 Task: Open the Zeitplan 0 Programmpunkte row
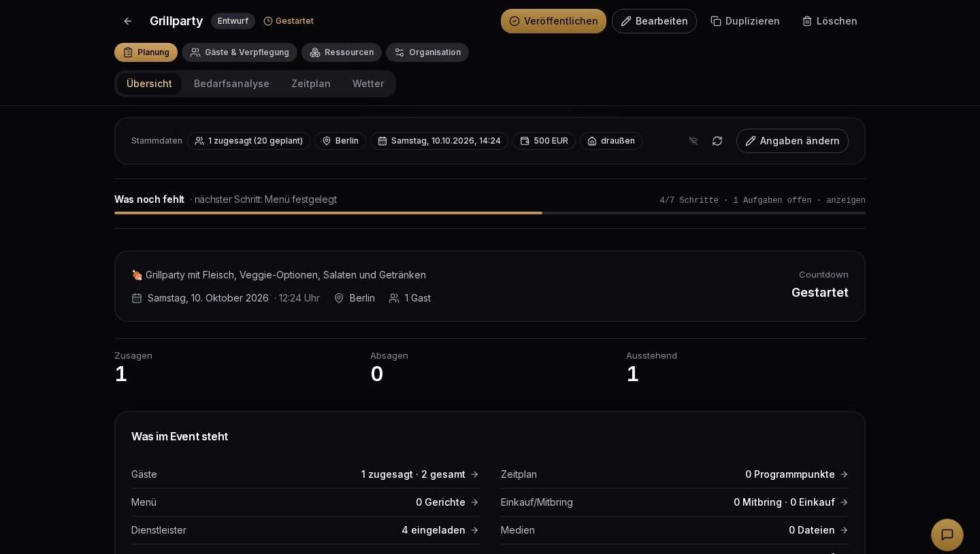click(x=674, y=474)
